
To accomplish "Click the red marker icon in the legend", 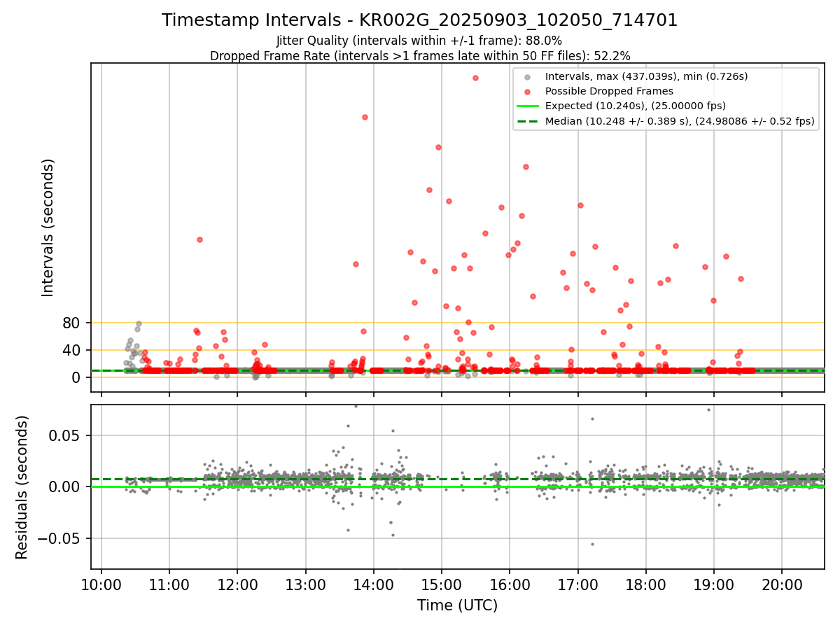I will 528,92.
